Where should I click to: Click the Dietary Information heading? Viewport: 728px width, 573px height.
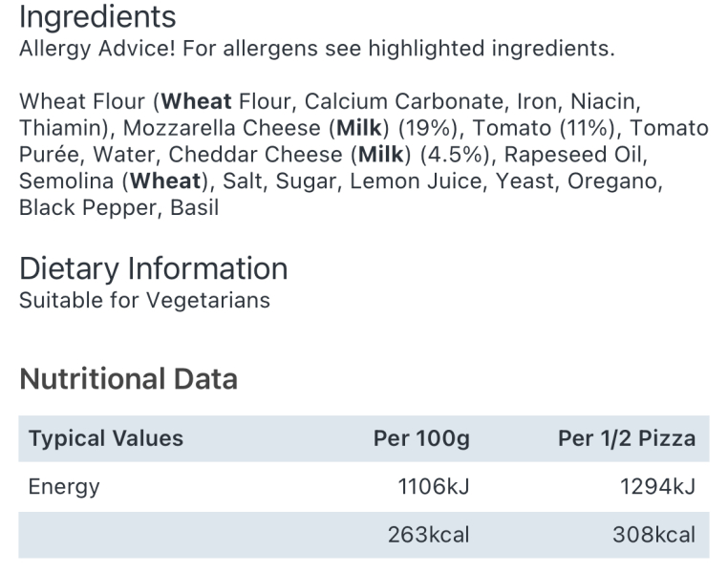153,268
